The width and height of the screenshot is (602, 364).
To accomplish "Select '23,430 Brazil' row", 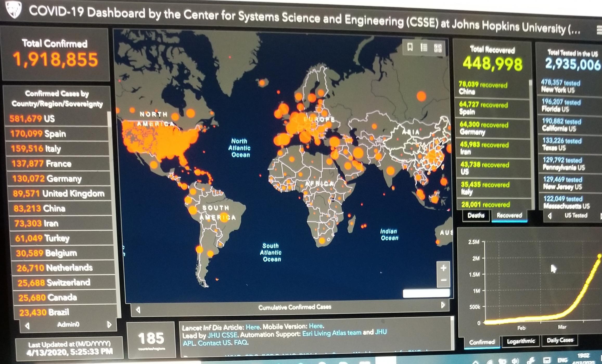I will point(66,312).
